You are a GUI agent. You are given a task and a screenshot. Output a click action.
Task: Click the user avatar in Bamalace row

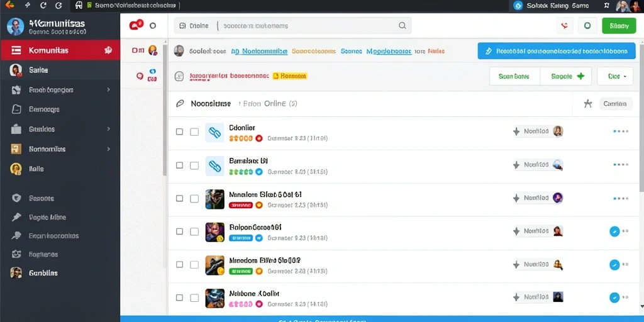[x=558, y=165]
